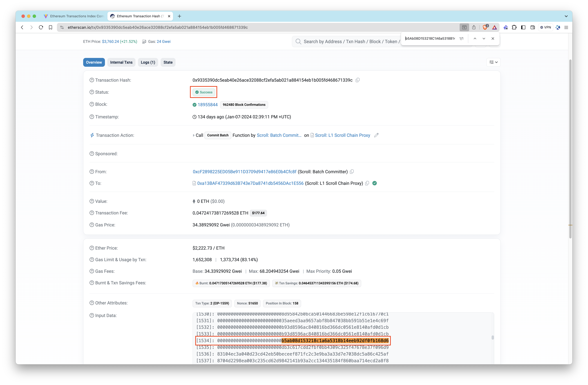The height and width of the screenshot is (385, 588).
Task: Open the Brave Rewards triangle icon
Action: (494, 27)
